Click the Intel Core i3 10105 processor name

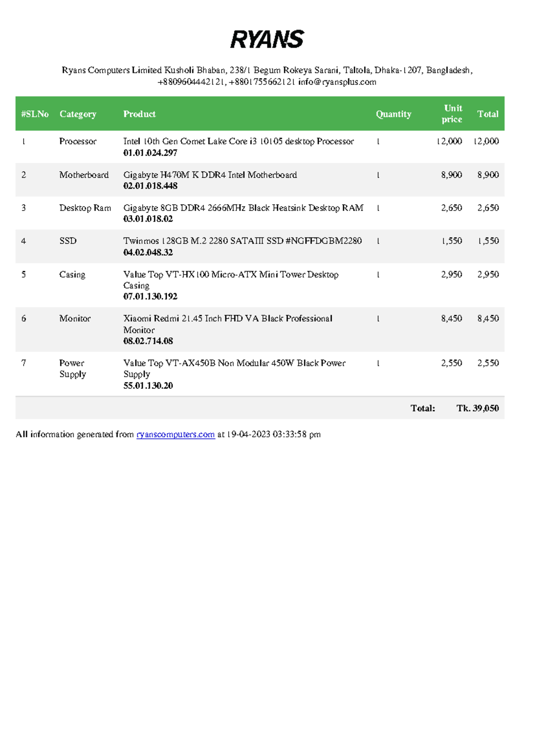(238, 141)
